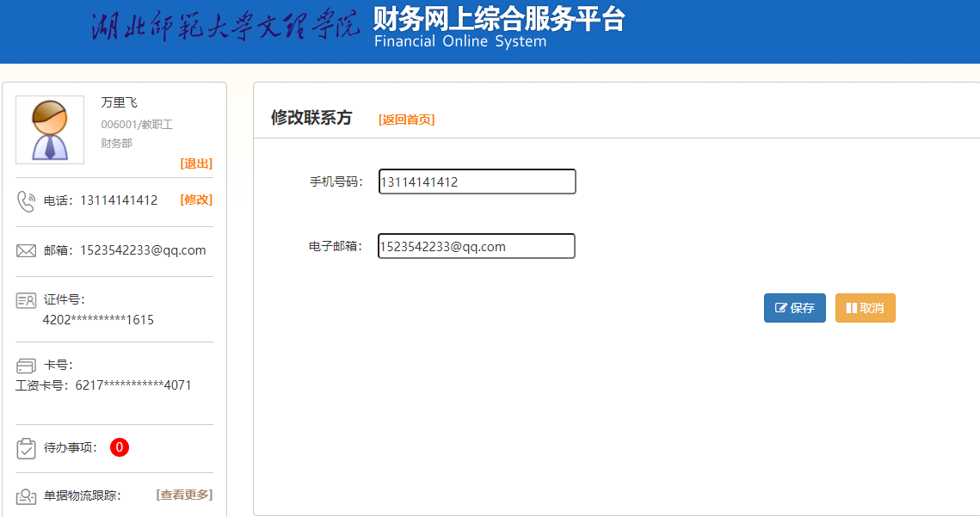Click the 修改联系方 panel heading
Viewport: 980px width, 517px height.
click(x=311, y=118)
